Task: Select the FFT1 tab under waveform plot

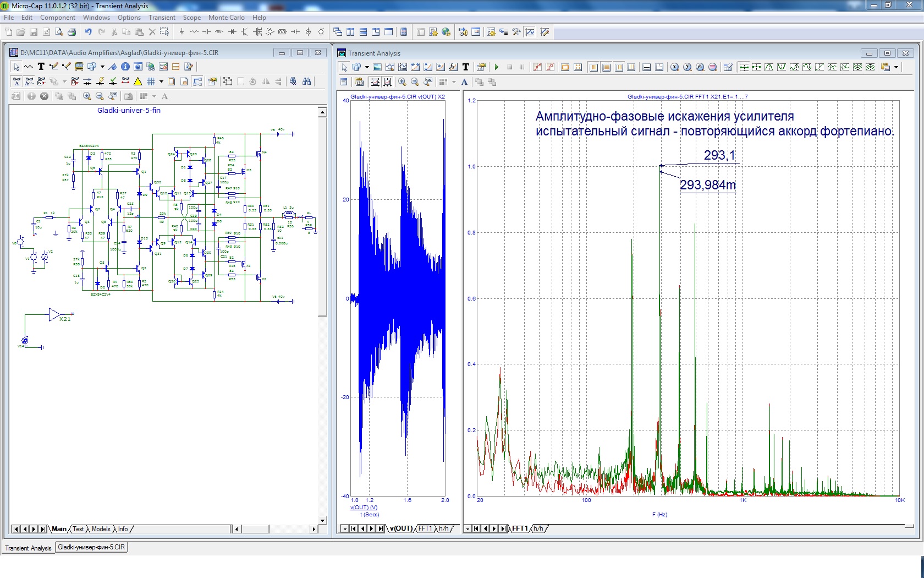Action: (425, 528)
